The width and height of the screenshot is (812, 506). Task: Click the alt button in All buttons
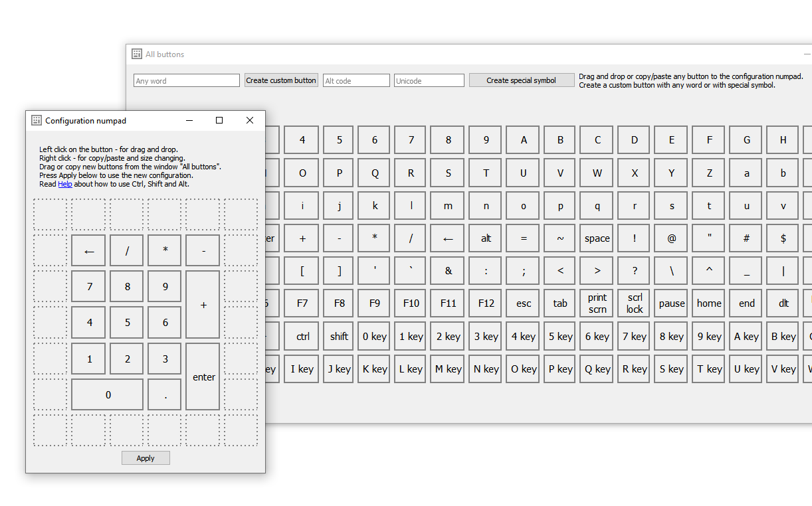tap(486, 238)
